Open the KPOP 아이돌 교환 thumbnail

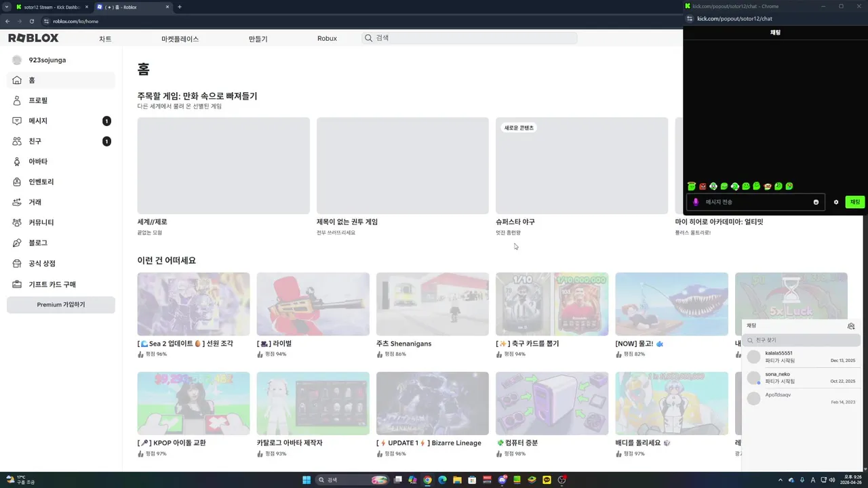click(x=193, y=403)
